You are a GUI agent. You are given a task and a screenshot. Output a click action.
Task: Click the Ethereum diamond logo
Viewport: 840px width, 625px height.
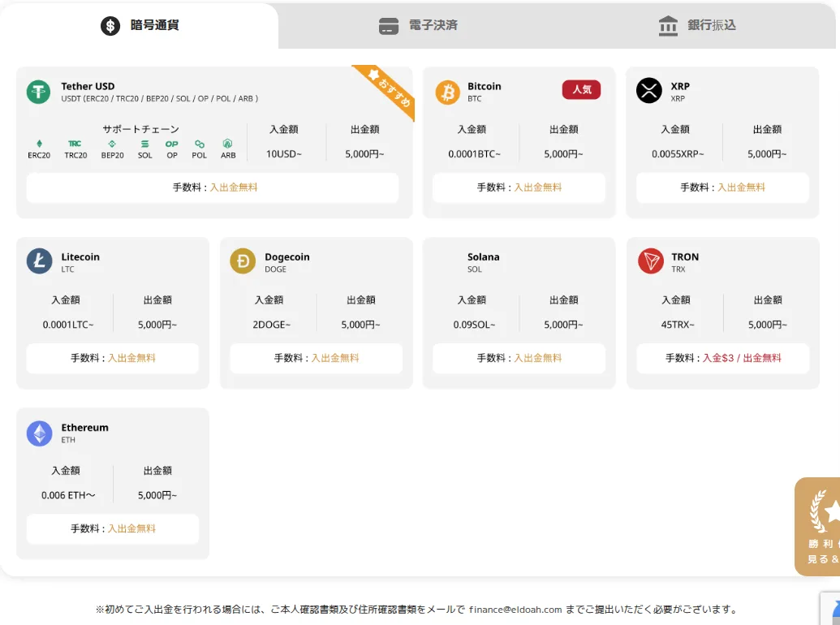point(39,433)
